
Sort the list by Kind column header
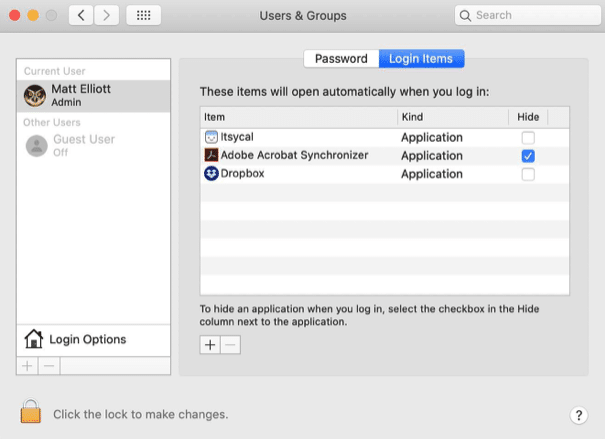(x=452, y=117)
